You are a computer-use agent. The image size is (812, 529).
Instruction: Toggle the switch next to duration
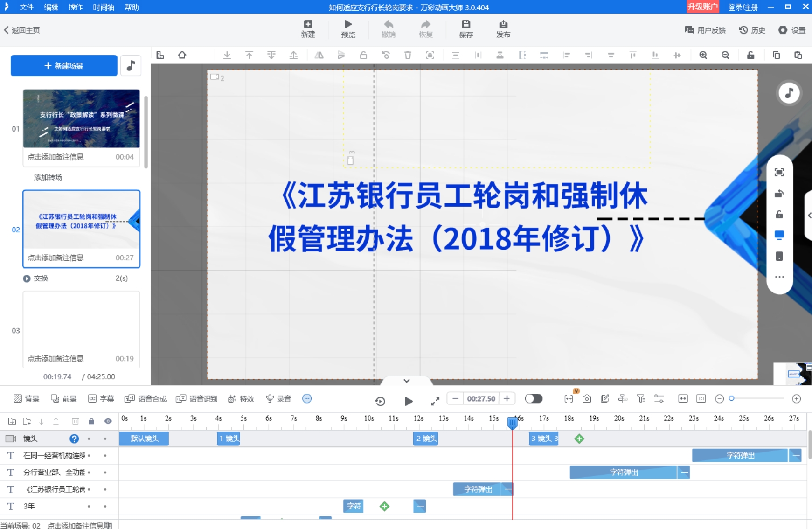(x=534, y=399)
